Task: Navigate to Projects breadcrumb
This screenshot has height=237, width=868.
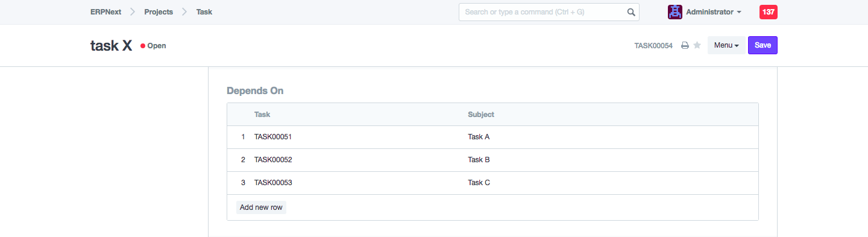Action: click(159, 12)
